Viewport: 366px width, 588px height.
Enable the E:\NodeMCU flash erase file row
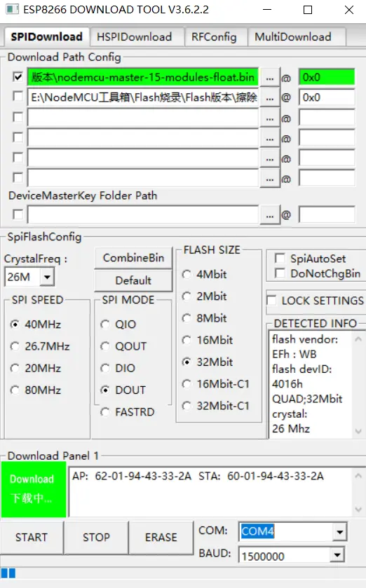coord(18,97)
